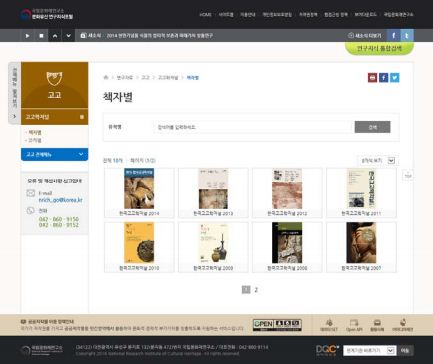The height and width of the screenshot is (364, 433).
Task: Click the home icon in breadcrumb
Action: click(x=106, y=77)
